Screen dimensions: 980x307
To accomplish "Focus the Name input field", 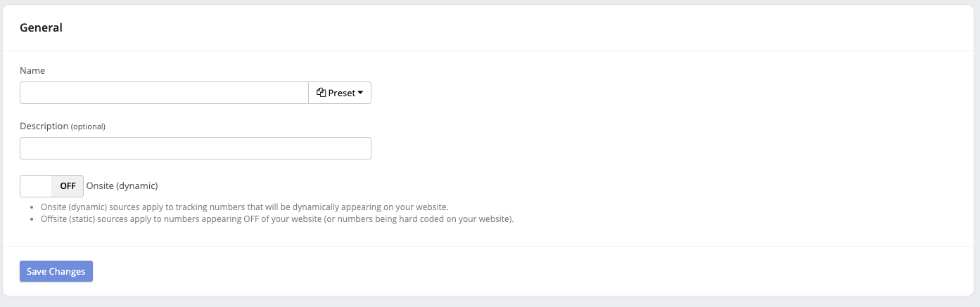I will coord(164,93).
